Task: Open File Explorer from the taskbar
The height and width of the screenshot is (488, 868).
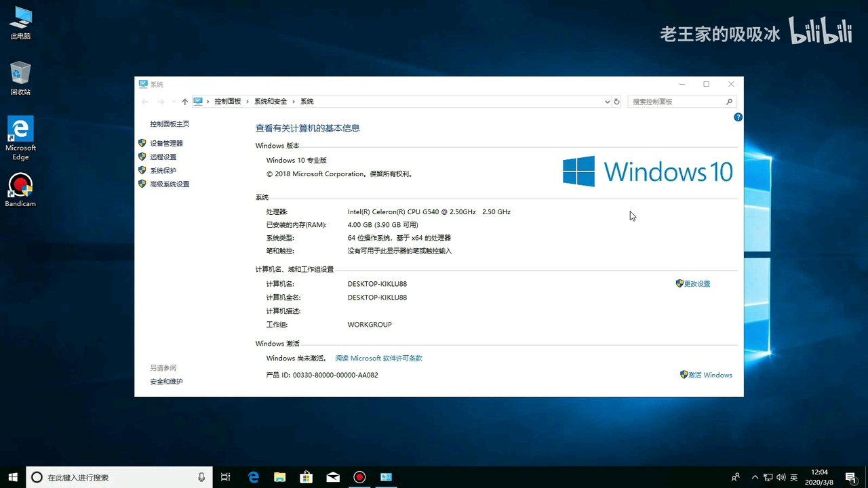Action: (x=280, y=477)
